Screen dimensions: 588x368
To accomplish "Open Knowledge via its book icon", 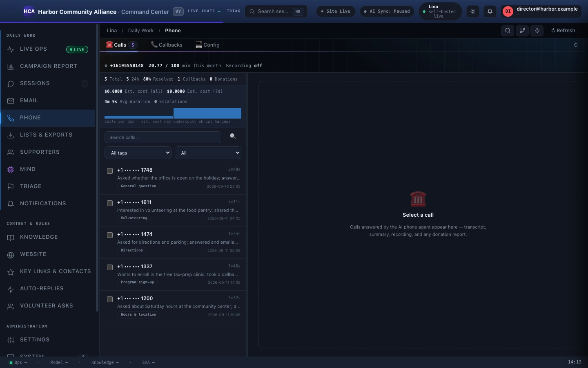I will pos(11,237).
